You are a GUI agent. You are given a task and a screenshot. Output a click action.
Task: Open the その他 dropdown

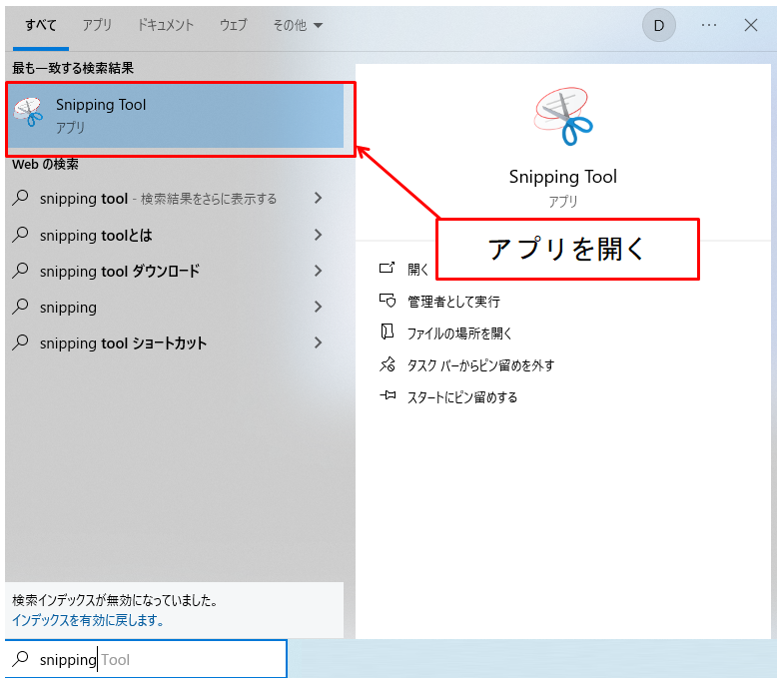298,25
